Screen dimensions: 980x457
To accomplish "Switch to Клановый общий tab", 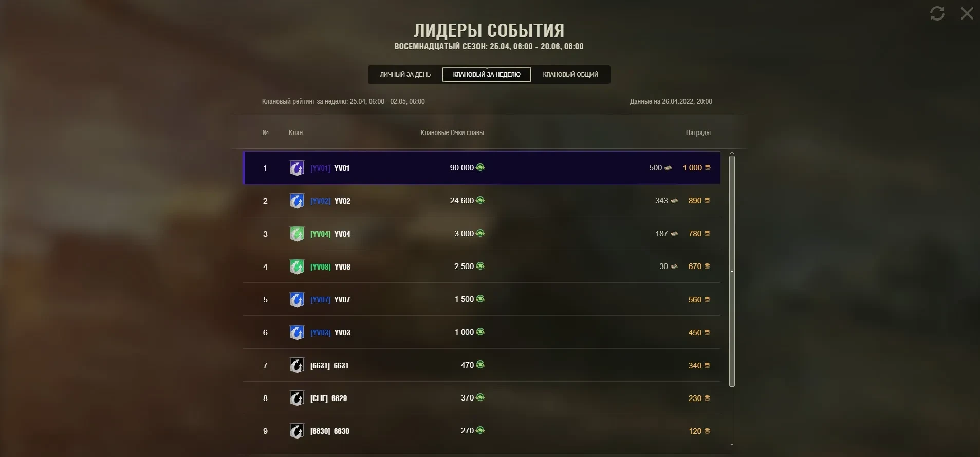I will (570, 74).
